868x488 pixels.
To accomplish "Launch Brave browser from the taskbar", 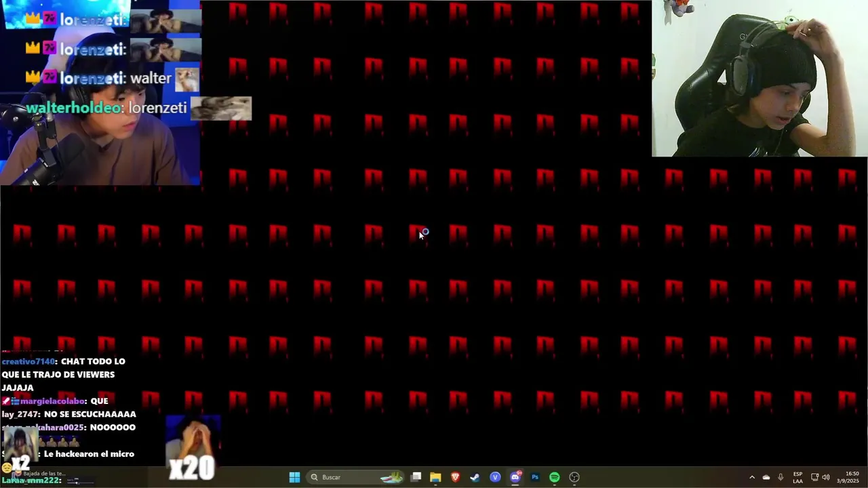I will (x=455, y=477).
